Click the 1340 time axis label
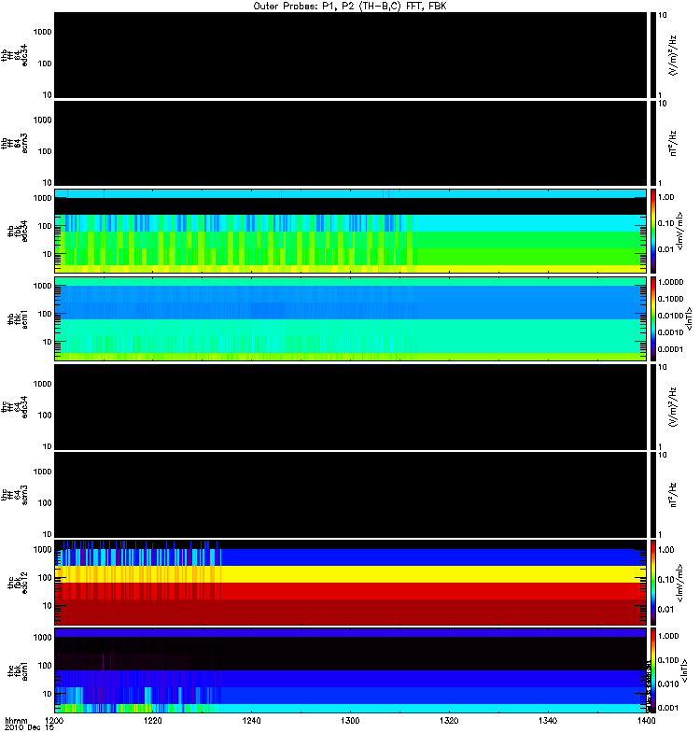The height and width of the screenshot is (747, 700). click(548, 721)
